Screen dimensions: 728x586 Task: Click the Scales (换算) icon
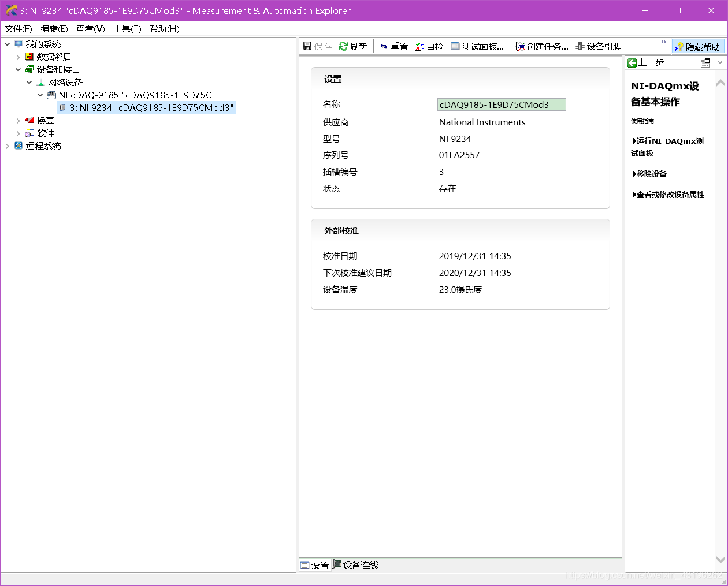tap(29, 120)
